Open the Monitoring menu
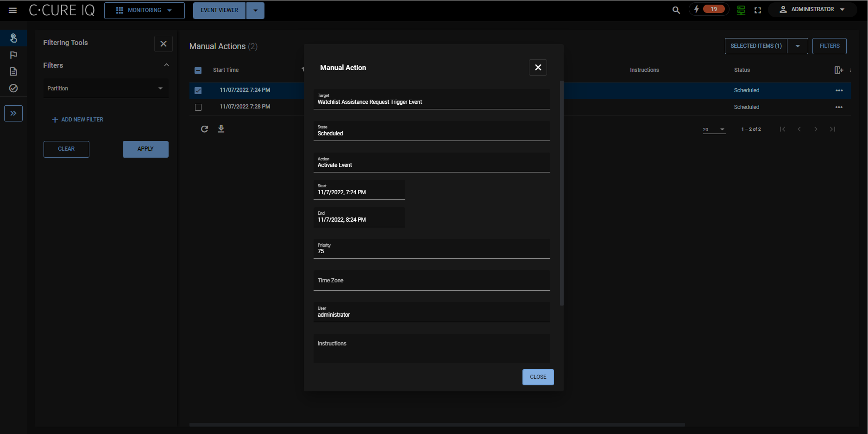Viewport: 868px width, 434px height. pos(144,10)
